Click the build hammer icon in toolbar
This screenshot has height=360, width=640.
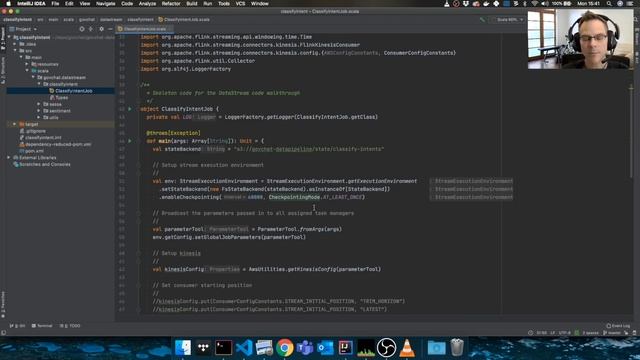482,20
